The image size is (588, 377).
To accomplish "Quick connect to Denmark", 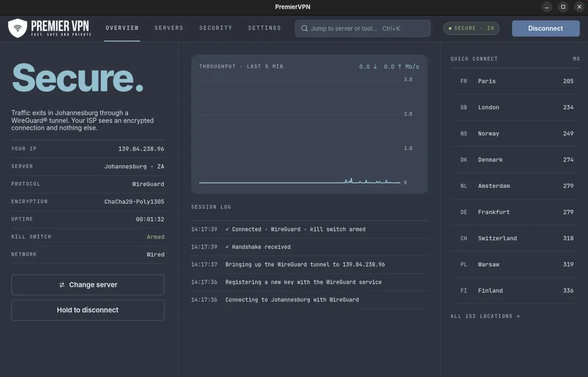I will click(515, 160).
